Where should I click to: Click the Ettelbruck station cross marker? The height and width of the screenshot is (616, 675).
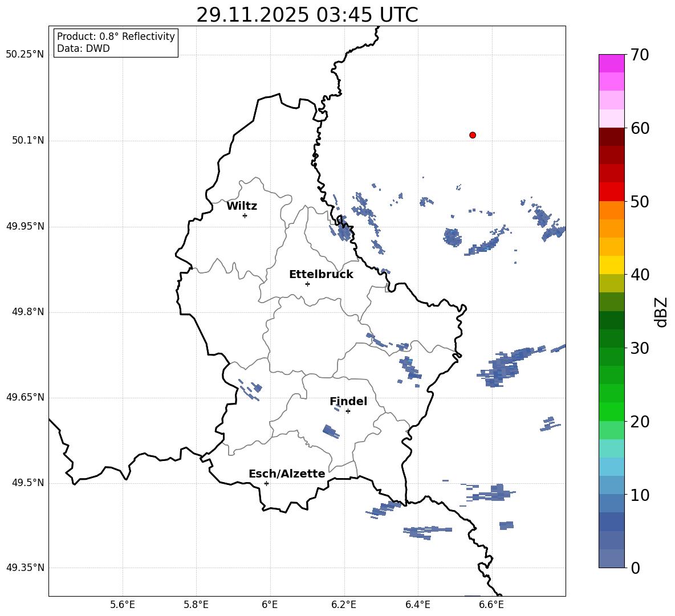(307, 284)
